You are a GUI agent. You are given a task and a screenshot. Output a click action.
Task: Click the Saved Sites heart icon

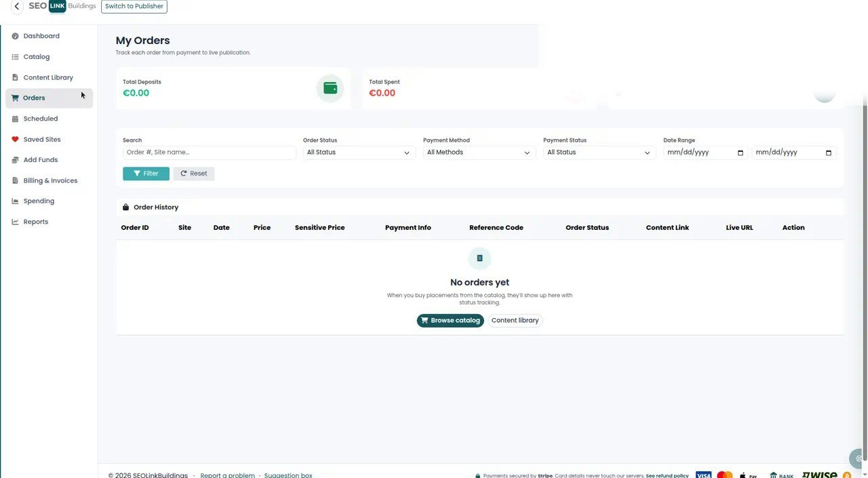pyautogui.click(x=15, y=139)
